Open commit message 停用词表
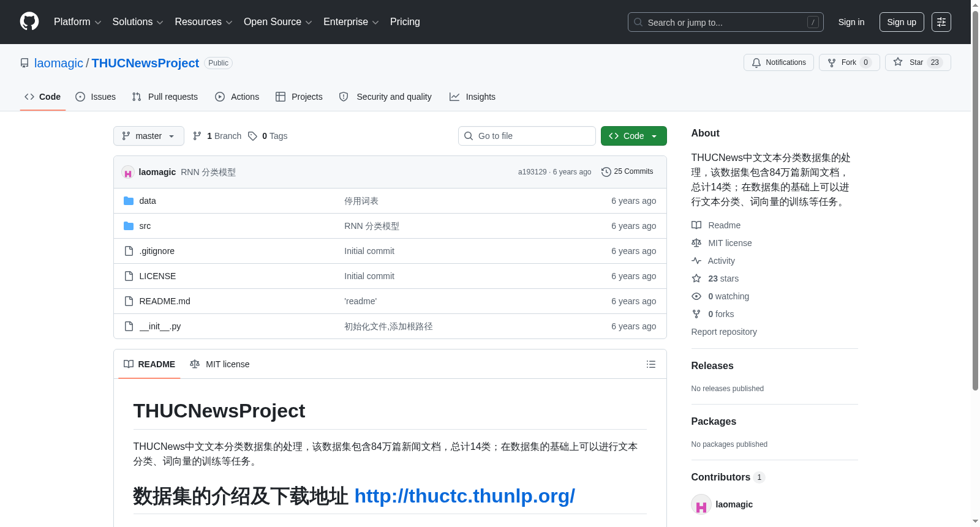This screenshot has height=527, width=980. pos(361,201)
